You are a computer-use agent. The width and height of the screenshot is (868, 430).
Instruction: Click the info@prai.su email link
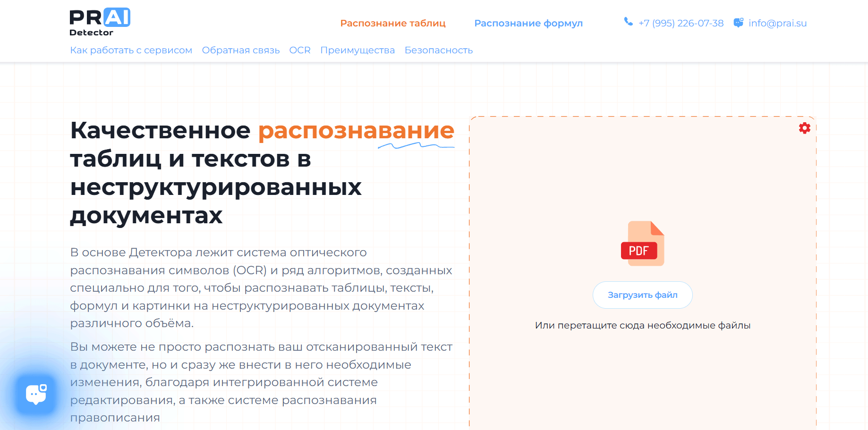(777, 23)
